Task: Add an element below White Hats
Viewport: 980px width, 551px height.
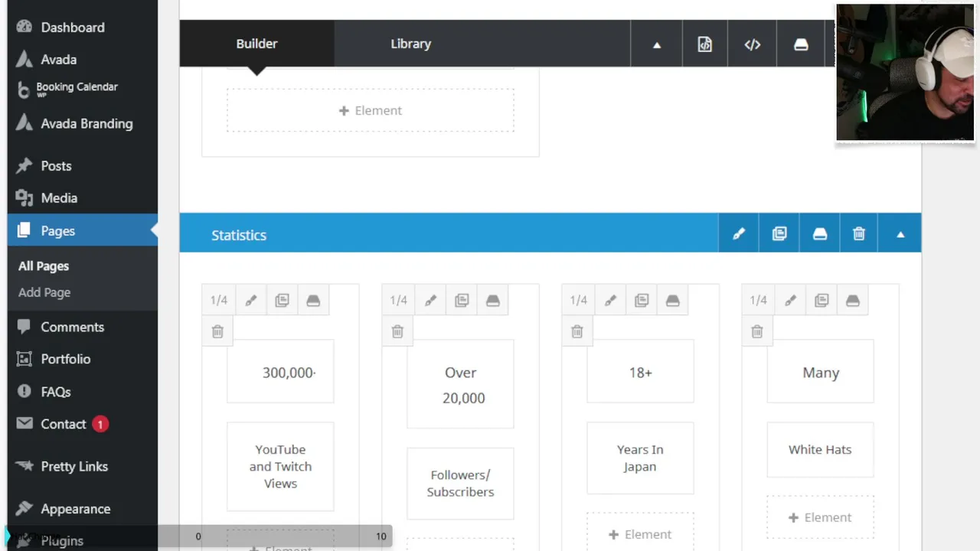Action: 820,517
